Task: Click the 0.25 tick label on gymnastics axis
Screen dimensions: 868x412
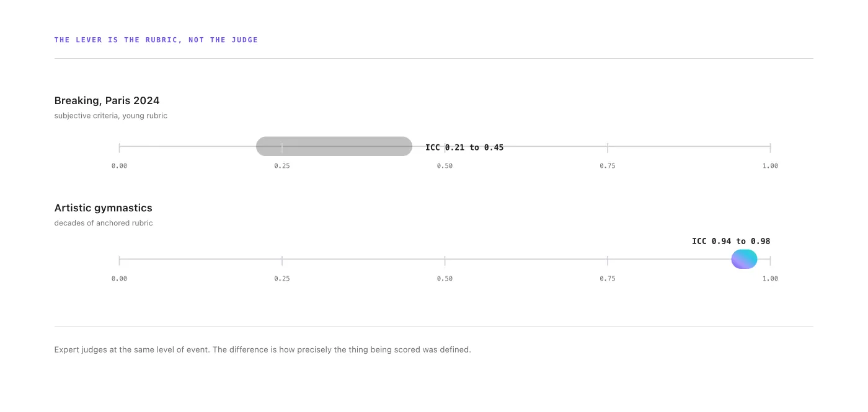Action: (x=282, y=279)
